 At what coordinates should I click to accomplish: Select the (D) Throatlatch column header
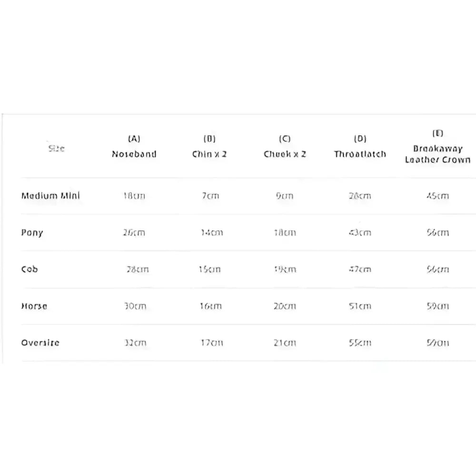point(360,147)
